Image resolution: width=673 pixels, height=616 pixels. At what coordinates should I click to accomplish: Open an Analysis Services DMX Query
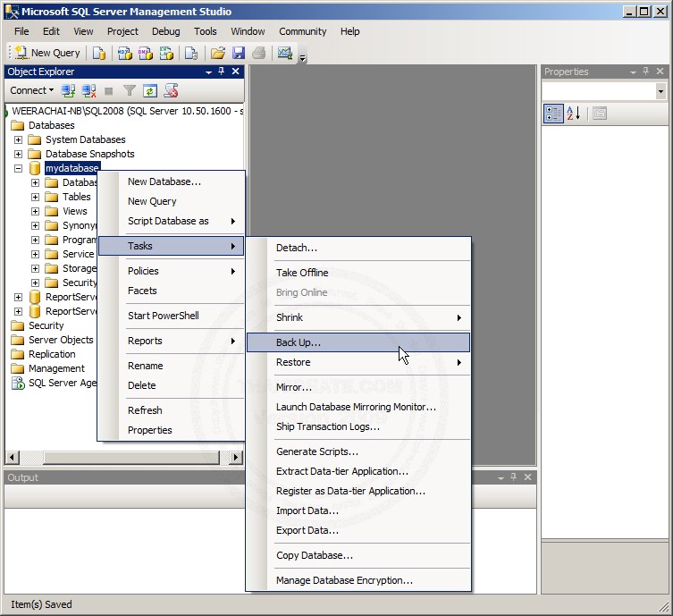click(x=146, y=54)
